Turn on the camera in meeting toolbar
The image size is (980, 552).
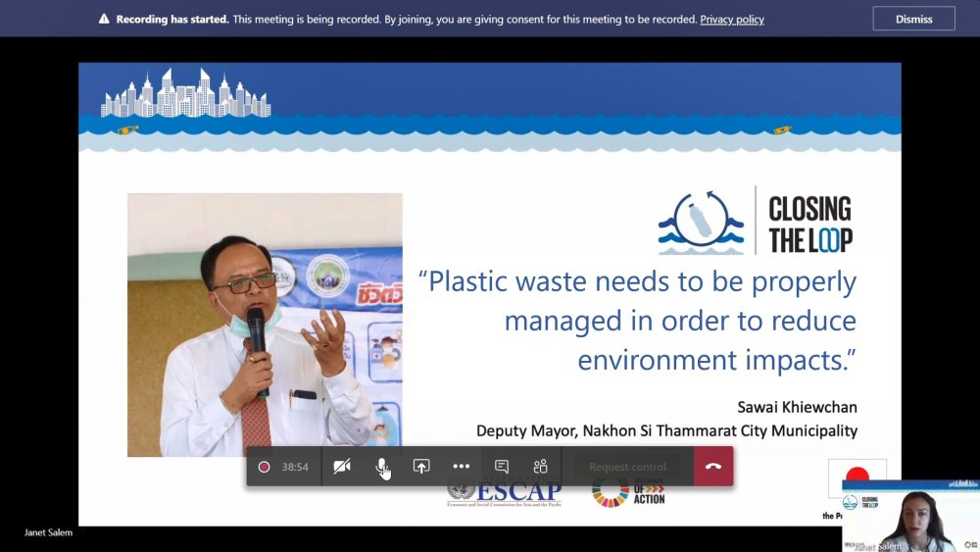[342, 467]
